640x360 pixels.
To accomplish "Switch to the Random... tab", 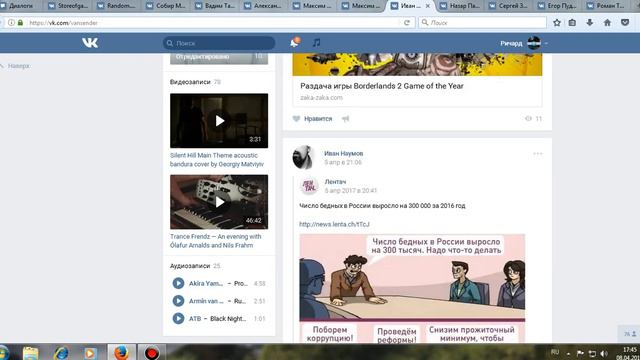I will click(117, 6).
